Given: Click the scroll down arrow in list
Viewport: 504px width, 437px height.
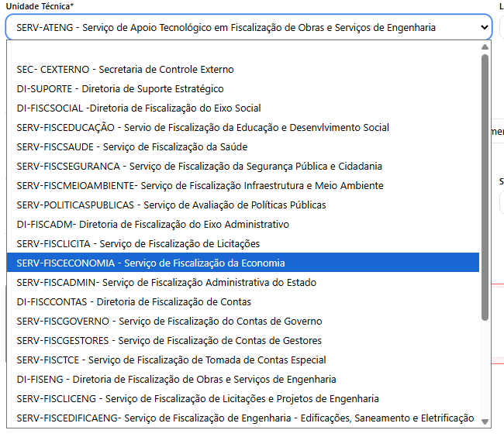Looking at the screenshot, I should (485, 422).
